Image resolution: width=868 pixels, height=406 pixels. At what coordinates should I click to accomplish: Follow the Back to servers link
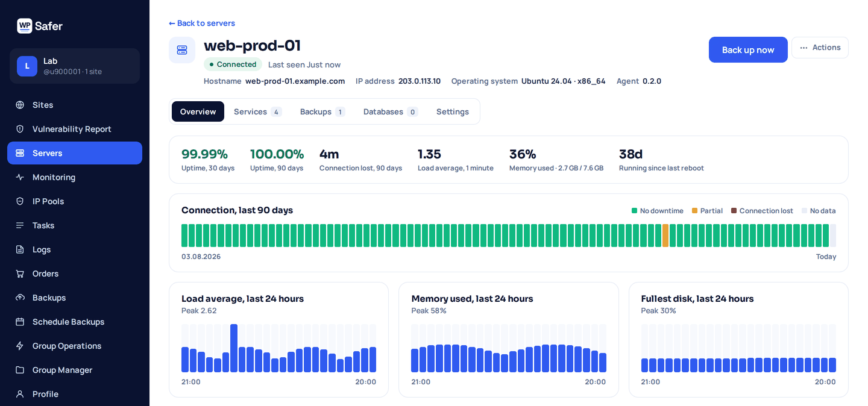pyautogui.click(x=202, y=23)
